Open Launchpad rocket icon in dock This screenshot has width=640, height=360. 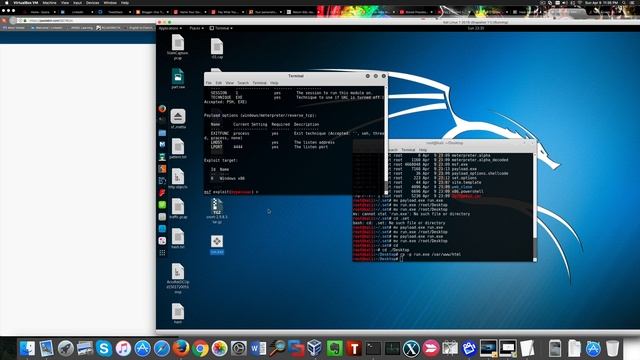(66, 349)
